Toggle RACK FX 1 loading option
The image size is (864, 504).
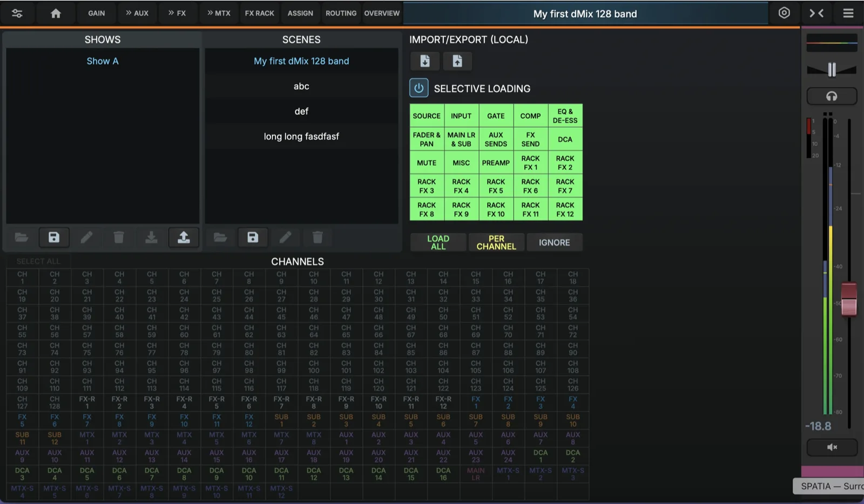click(530, 162)
